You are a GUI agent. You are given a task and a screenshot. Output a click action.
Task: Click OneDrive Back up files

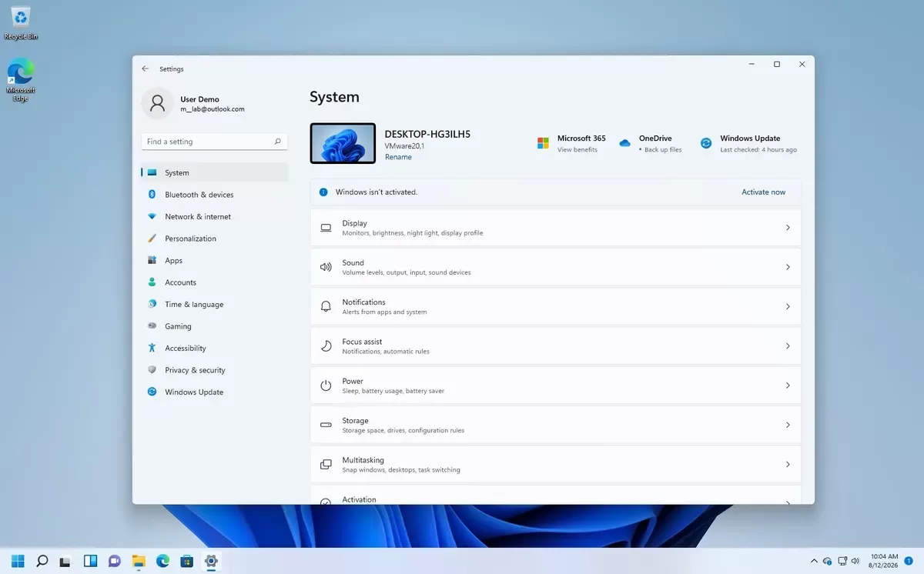[x=663, y=150]
